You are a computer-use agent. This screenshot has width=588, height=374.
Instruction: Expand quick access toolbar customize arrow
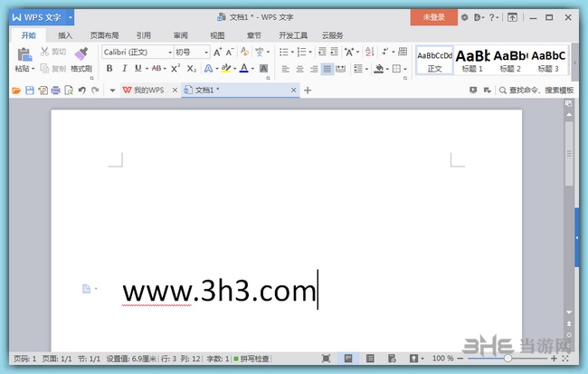(112, 91)
